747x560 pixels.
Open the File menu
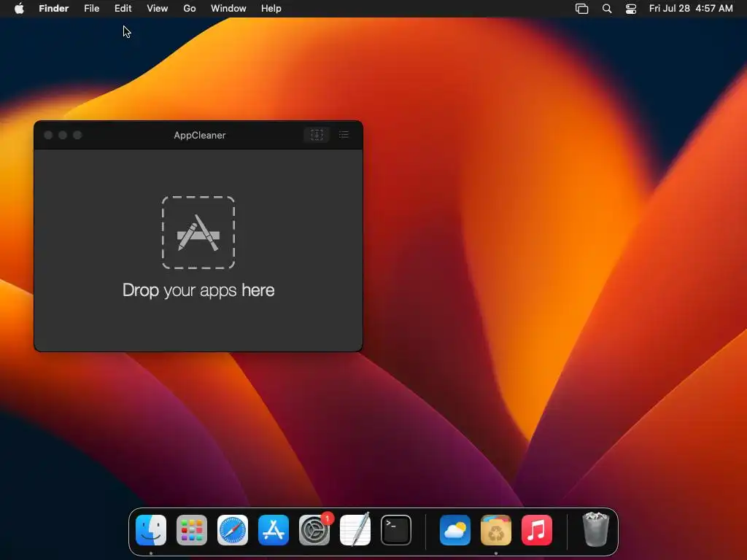91,9
